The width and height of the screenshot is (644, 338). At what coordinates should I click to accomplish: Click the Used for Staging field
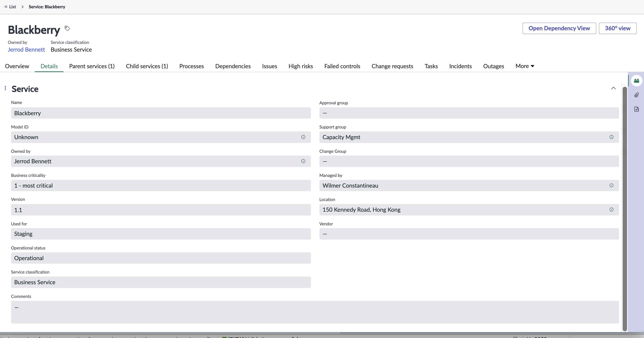pos(161,234)
